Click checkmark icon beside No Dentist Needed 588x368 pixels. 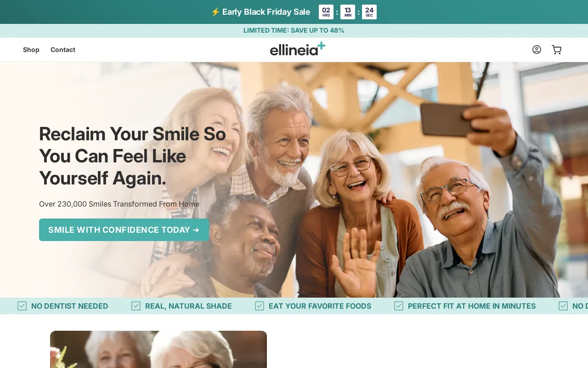(x=22, y=306)
